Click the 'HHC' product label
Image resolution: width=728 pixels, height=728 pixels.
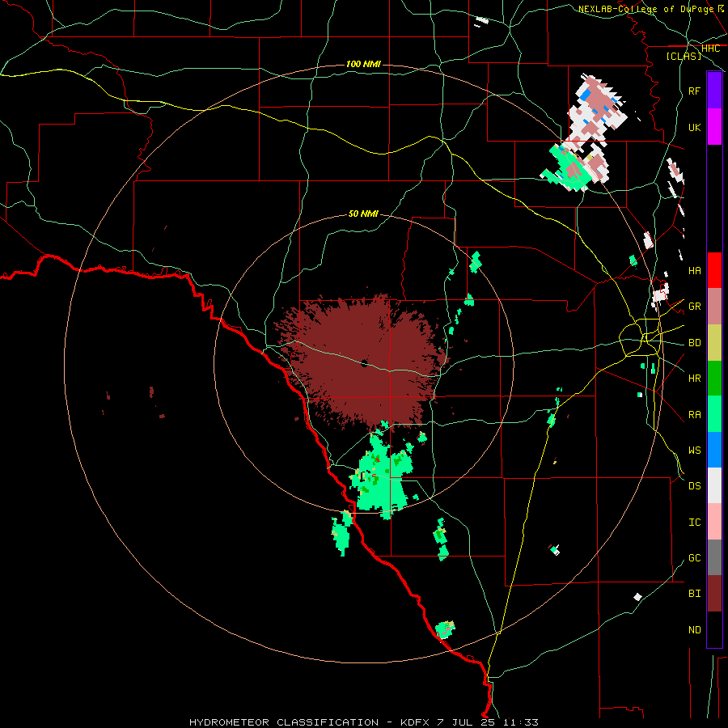[x=711, y=49]
